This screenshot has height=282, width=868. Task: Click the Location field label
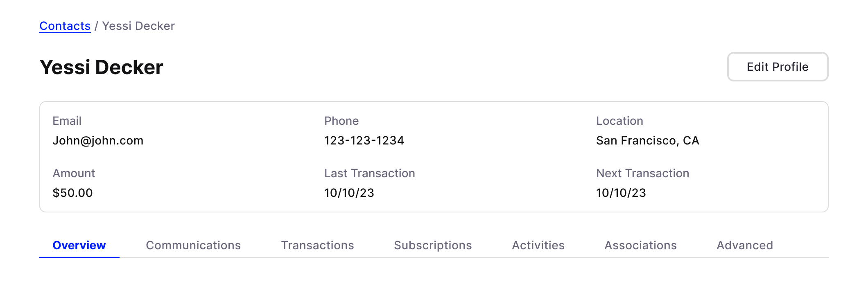click(619, 121)
